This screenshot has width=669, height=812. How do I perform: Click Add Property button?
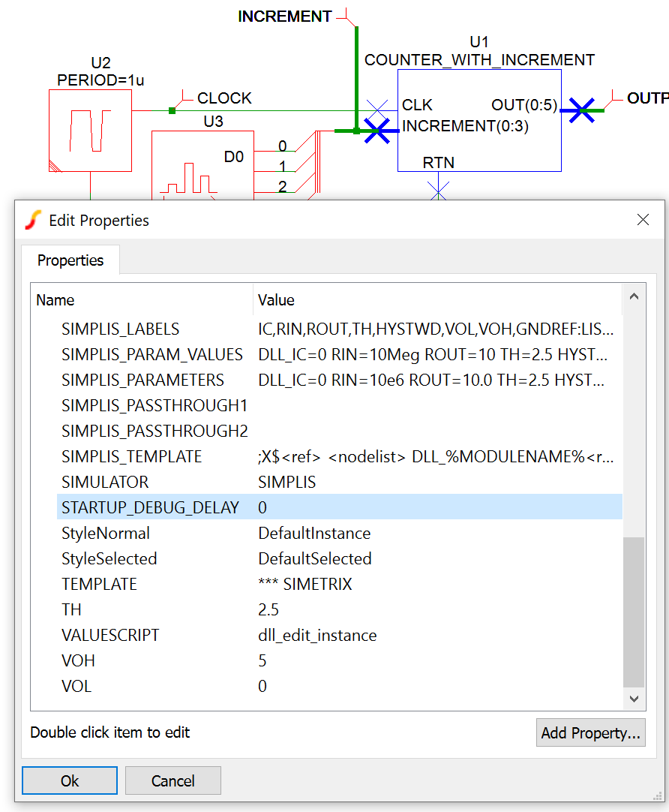click(x=590, y=732)
